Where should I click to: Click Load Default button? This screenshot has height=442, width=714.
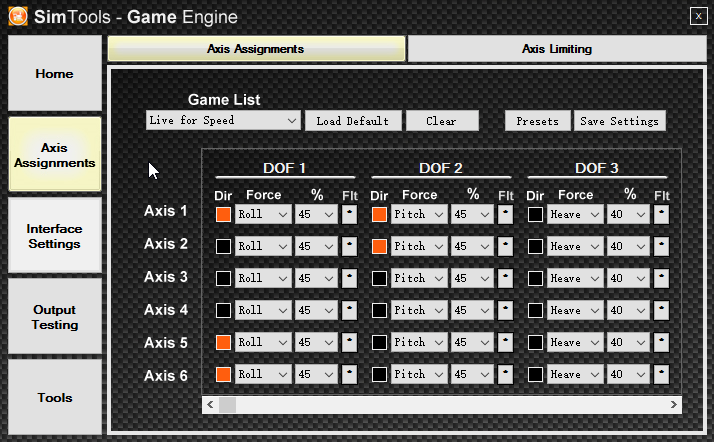[x=353, y=121]
